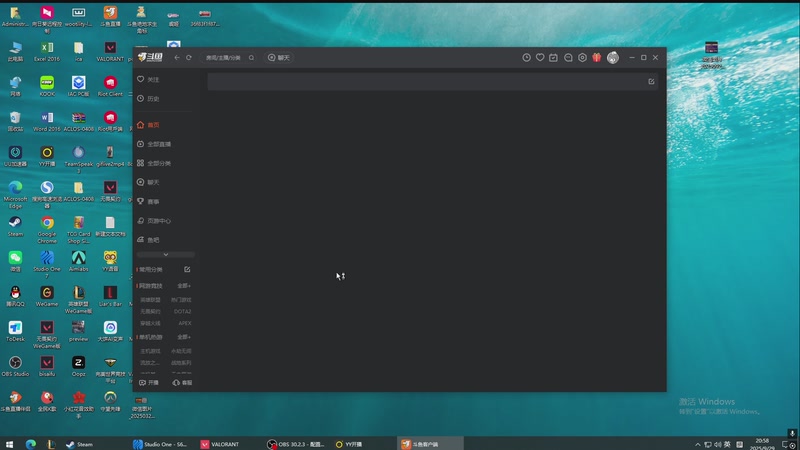Click the magnifier search icon
Screen dimensions: 800x450
click(x=252, y=58)
